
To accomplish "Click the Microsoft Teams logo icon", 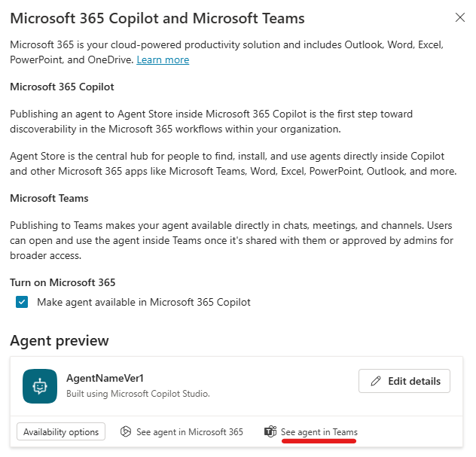I will coord(270,432).
